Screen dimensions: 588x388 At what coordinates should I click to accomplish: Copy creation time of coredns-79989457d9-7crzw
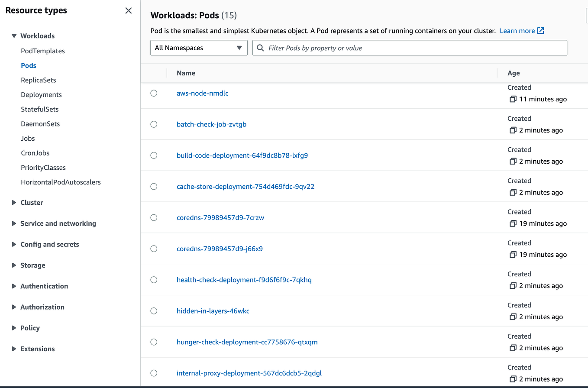[x=514, y=223]
